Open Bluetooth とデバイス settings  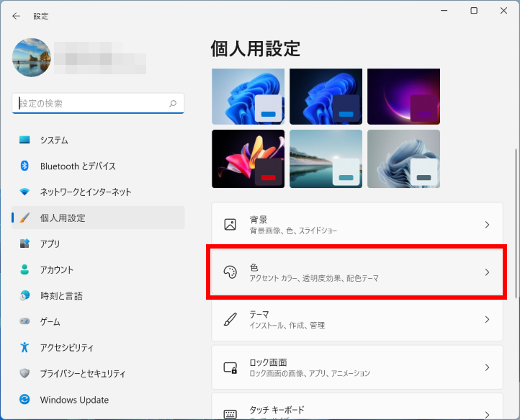[x=98, y=166]
